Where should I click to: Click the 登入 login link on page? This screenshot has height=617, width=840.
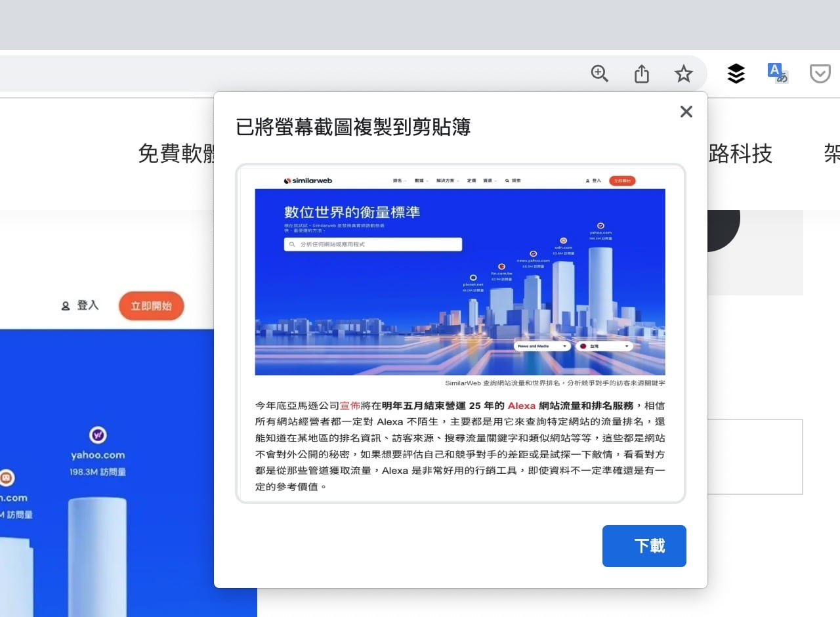pos(87,305)
